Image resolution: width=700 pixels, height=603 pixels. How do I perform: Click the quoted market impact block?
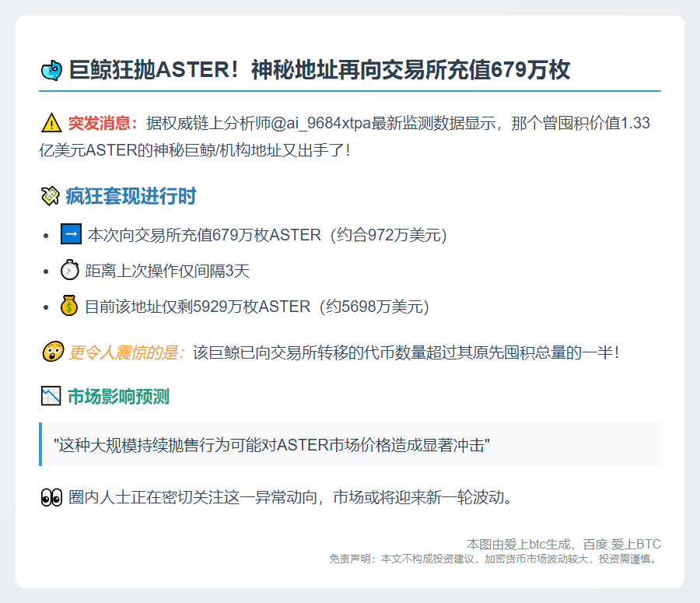(350, 444)
